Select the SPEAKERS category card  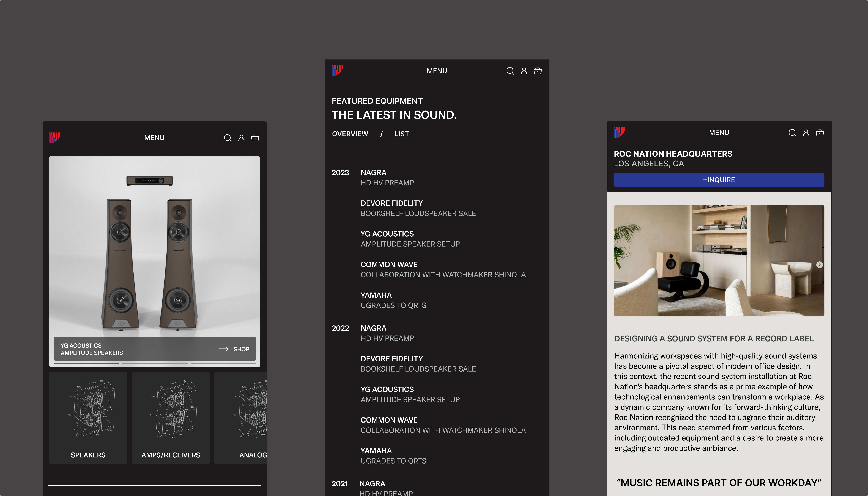(x=88, y=418)
